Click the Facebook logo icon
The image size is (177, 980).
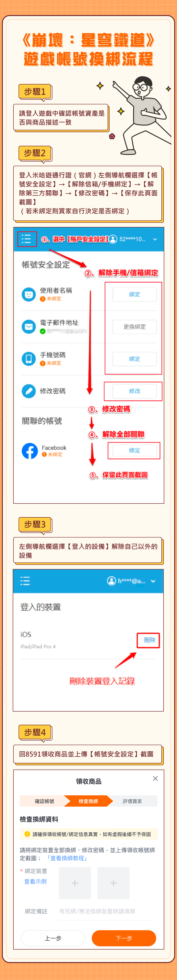(x=30, y=451)
